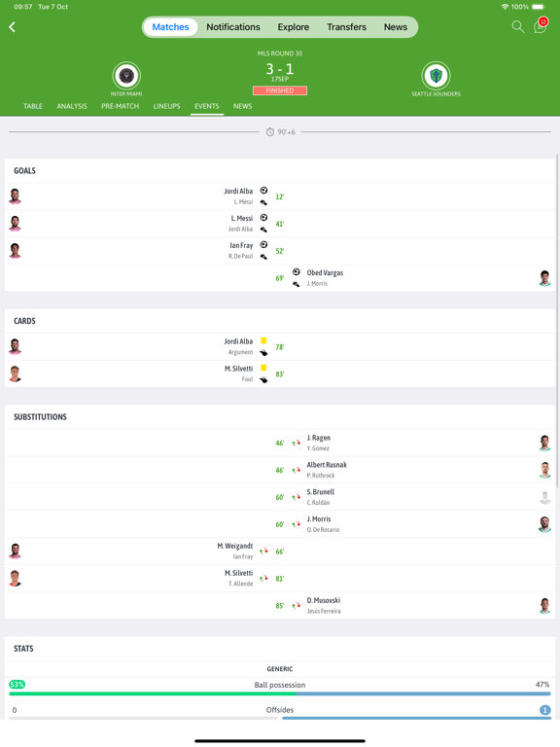
Task: Select the EVENTS tab
Action: pyautogui.click(x=207, y=106)
